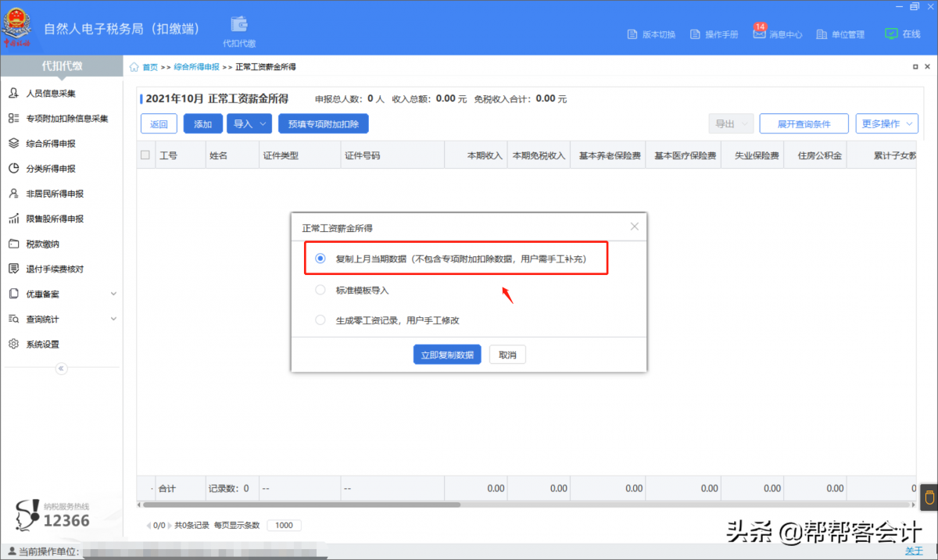
Task: Click the 在线 status icon
Action: (x=891, y=34)
